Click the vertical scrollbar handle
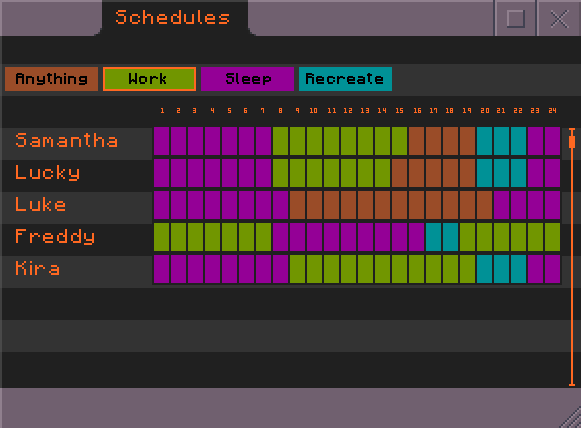This screenshot has height=428, width=581. click(572, 142)
